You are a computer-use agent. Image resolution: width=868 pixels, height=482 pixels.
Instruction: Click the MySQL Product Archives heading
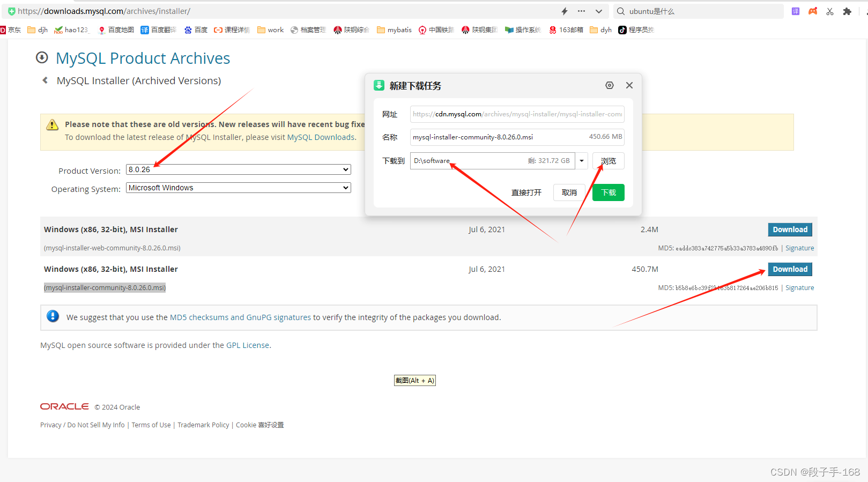click(143, 58)
